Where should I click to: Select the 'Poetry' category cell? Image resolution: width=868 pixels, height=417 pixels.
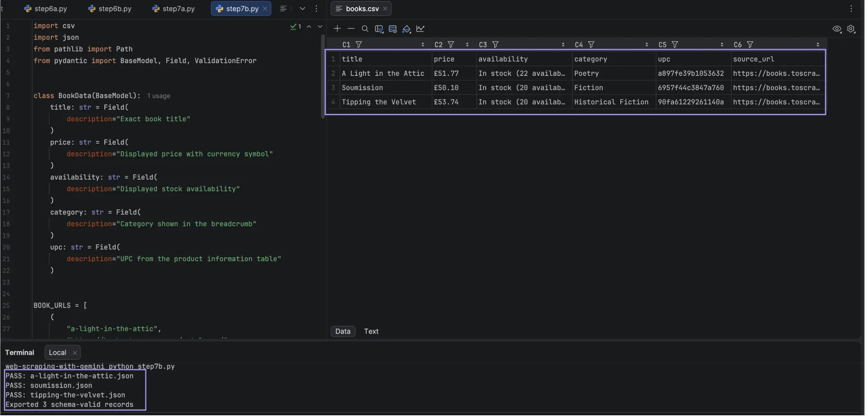point(614,73)
